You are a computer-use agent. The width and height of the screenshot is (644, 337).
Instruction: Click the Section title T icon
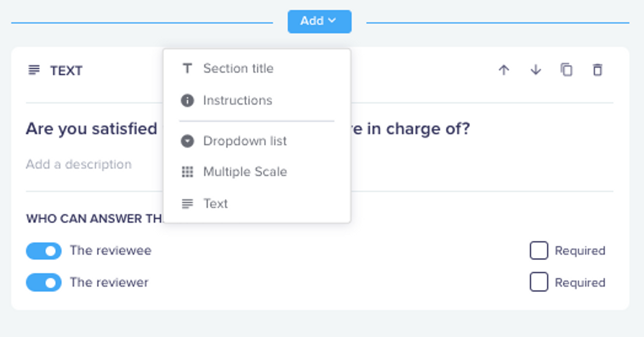pyautogui.click(x=187, y=68)
